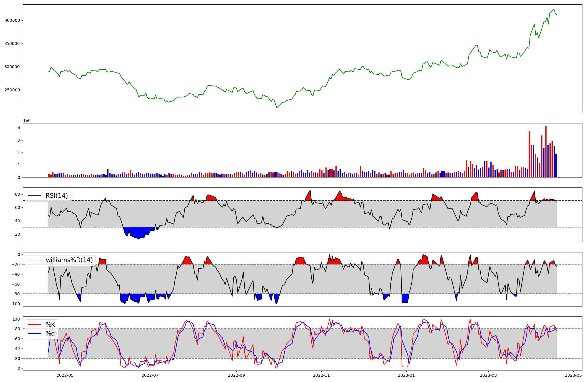This screenshot has height=382, width=588.
Task: Click the RSI(14) legend label
Action: [56, 196]
